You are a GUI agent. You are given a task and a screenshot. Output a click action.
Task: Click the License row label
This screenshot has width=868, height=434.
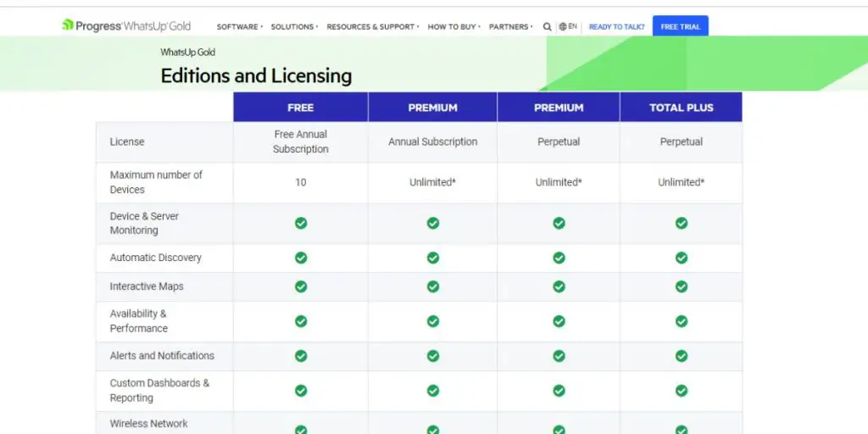tap(127, 142)
